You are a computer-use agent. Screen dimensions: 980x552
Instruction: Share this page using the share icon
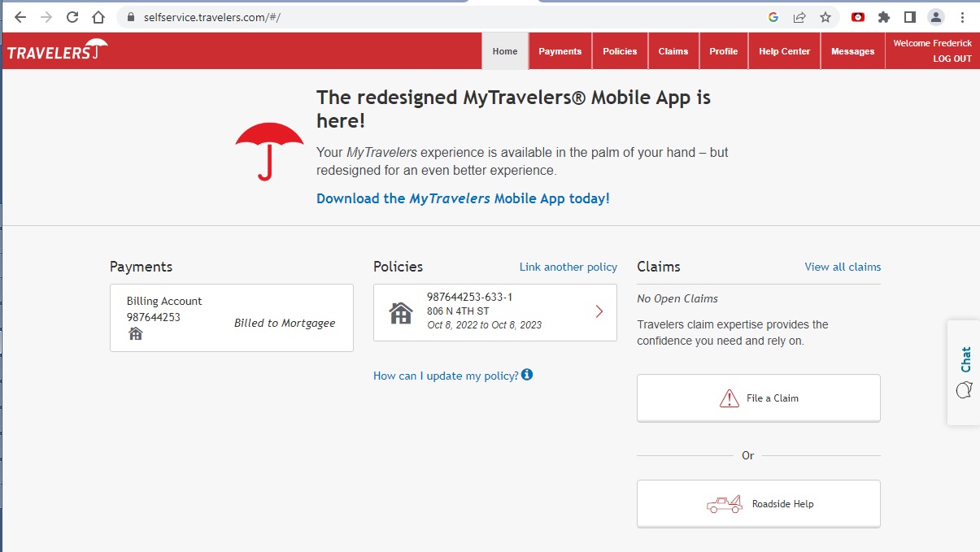click(x=799, y=17)
